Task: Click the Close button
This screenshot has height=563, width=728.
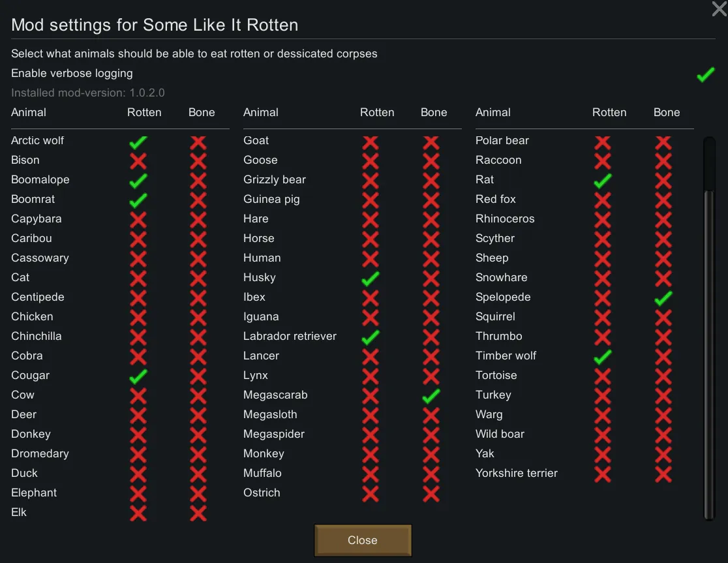Action: click(363, 540)
